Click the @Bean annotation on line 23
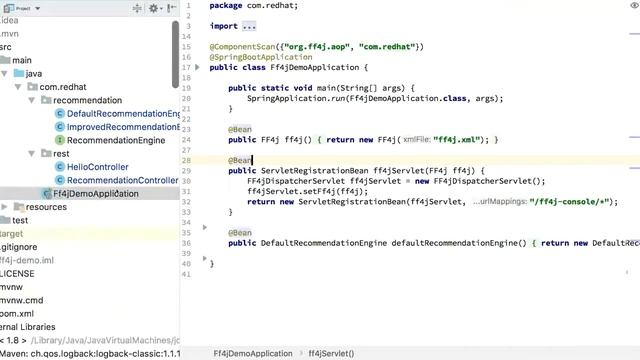Screen dimensions: 640x360 pyautogui.click(x=240, y=129)
